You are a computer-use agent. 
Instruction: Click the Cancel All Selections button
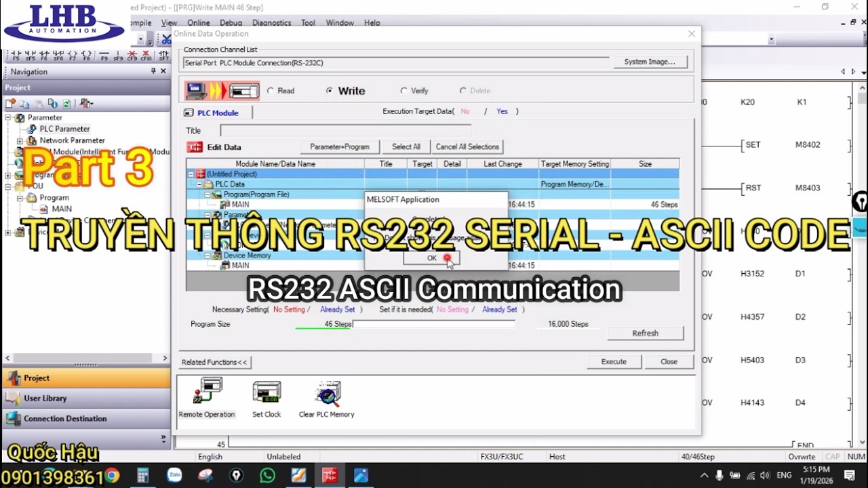(467, 146)
